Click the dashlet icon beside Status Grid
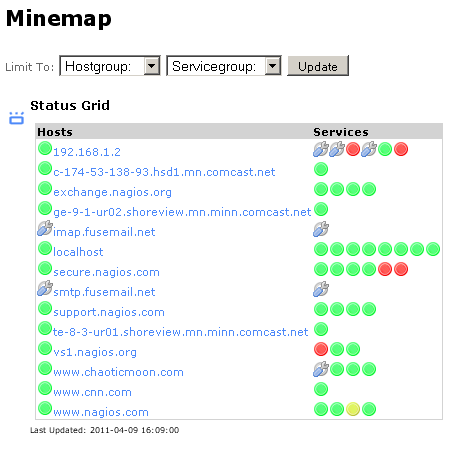The width and height of the screenshot is (464, 464). [16, 118]
